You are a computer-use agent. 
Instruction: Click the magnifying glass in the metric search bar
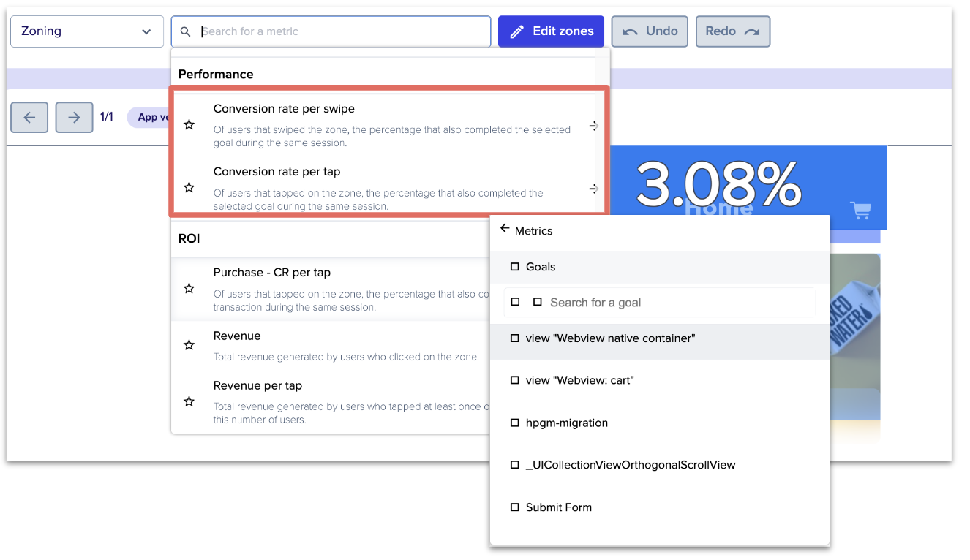186,31
